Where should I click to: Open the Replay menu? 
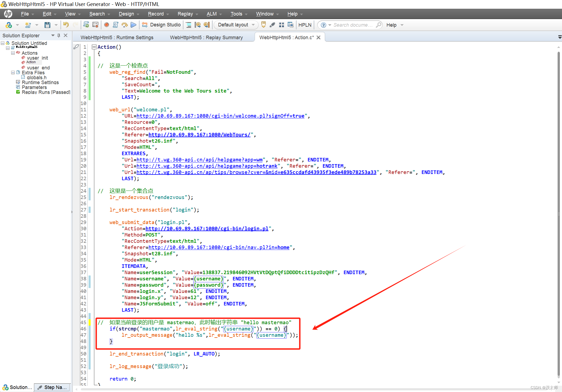coord(185,14)
